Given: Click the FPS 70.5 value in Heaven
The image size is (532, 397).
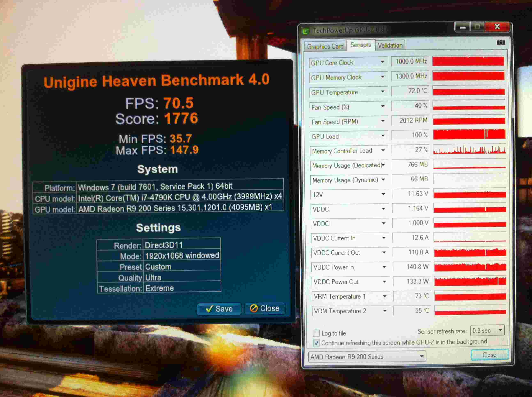Looking at the screenshot, I should pyautogui.click(x=178, y=103).
